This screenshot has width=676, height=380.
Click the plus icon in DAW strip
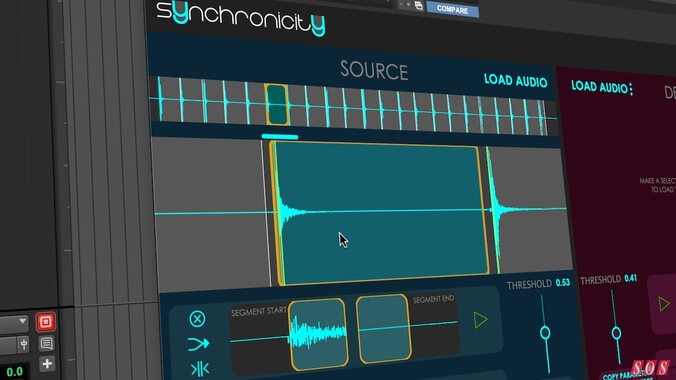coord(47,364)
